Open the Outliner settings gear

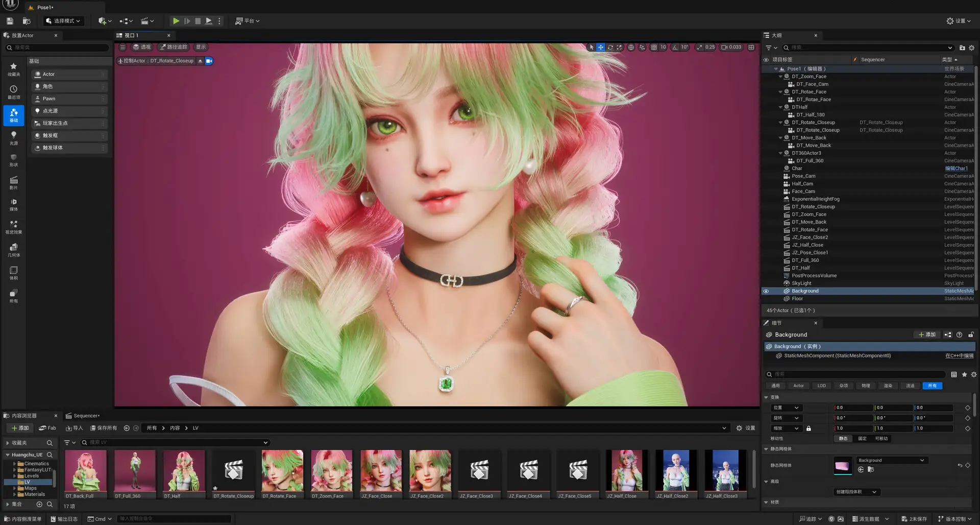[x=971, y=47]
